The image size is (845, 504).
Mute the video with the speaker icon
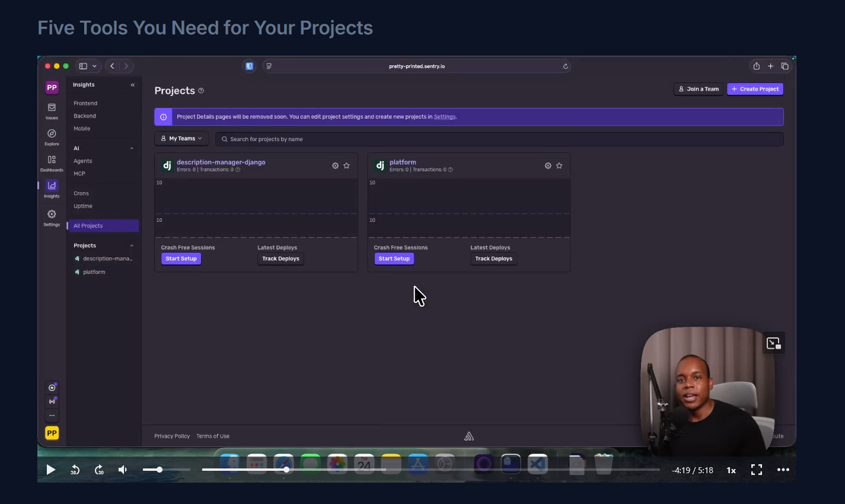(123, 470)
